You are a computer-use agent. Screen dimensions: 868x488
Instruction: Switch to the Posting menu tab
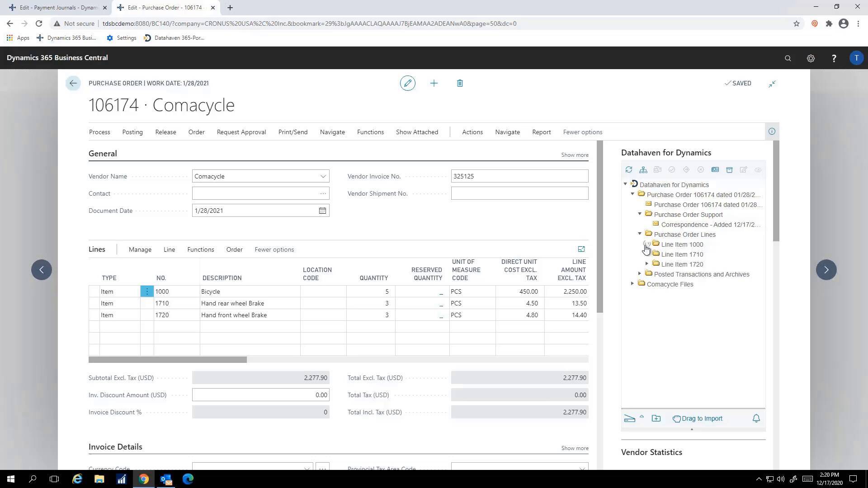pyautogui.click(x=132, y=132)
